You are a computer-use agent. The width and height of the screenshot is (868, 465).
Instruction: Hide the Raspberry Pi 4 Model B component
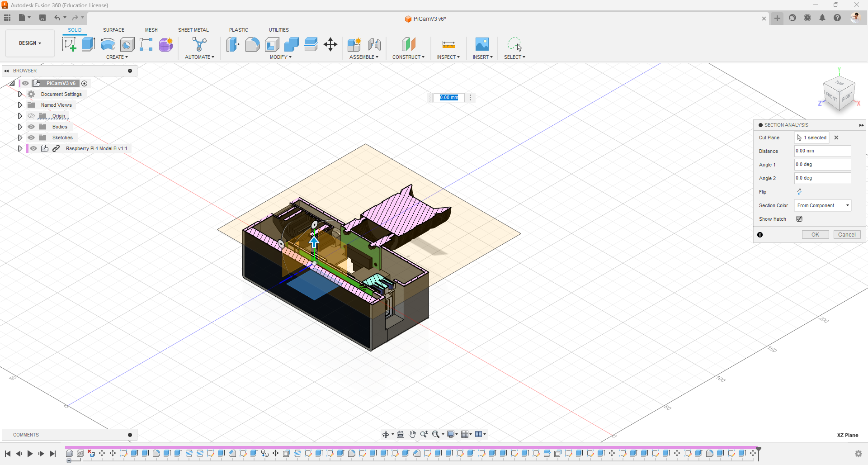[x=33, y=148]
